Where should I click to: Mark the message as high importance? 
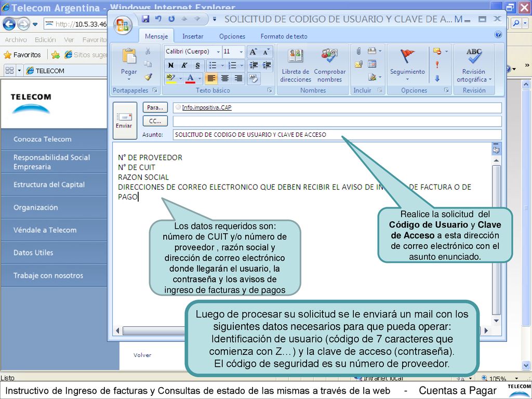(437, 64)
